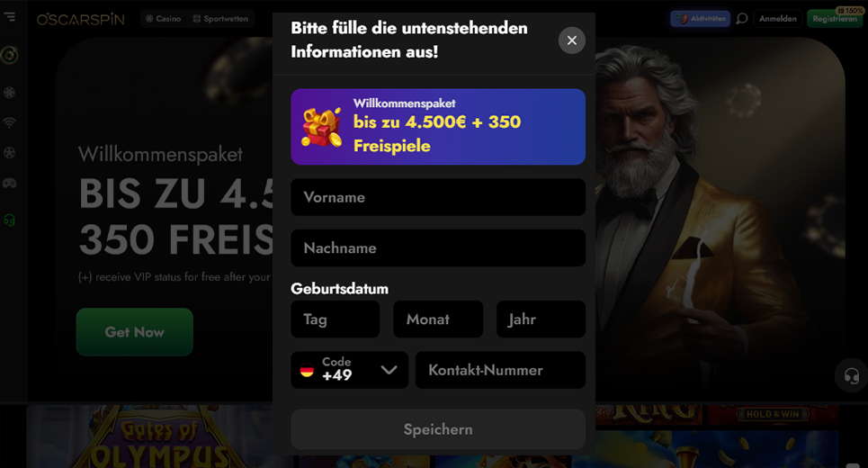Focus the Vorname input field
Image resolution: width=868 pixels, height=468 pixels.
tap(438, 197)
